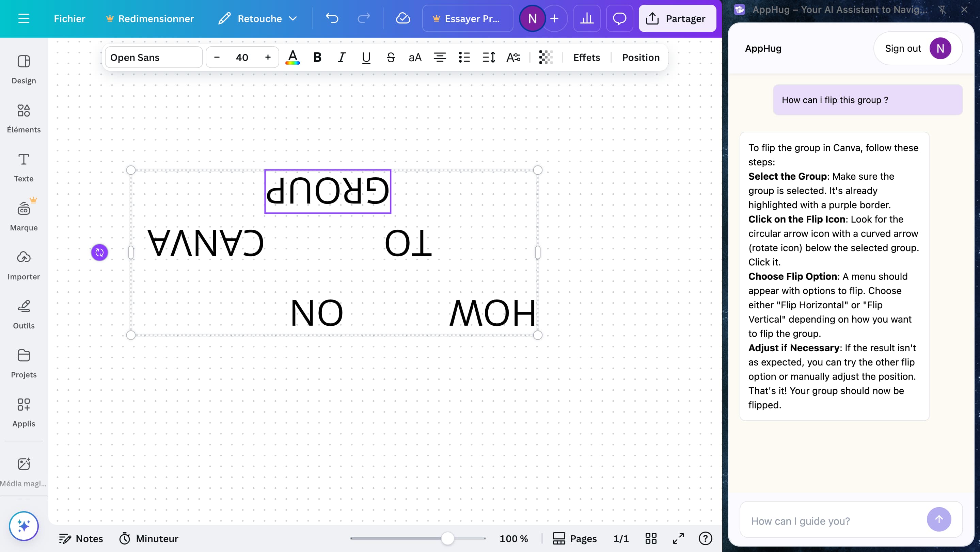This screenshot has height=552, width=980.
Task: Launch the Canva assistant sparkle button
Action: click(x=23, y=526)
